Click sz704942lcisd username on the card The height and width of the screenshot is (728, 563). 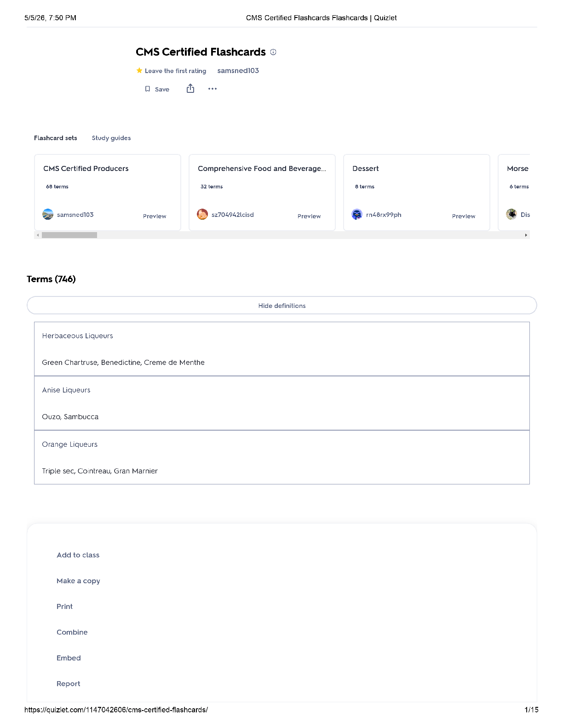coord(233,215)
